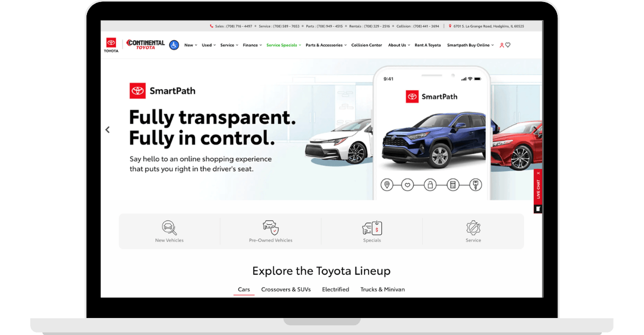This screenshot has height=335, width=644.
Task: Click the New Vehicles magnifier icon
Action: [x=169, y=228]
